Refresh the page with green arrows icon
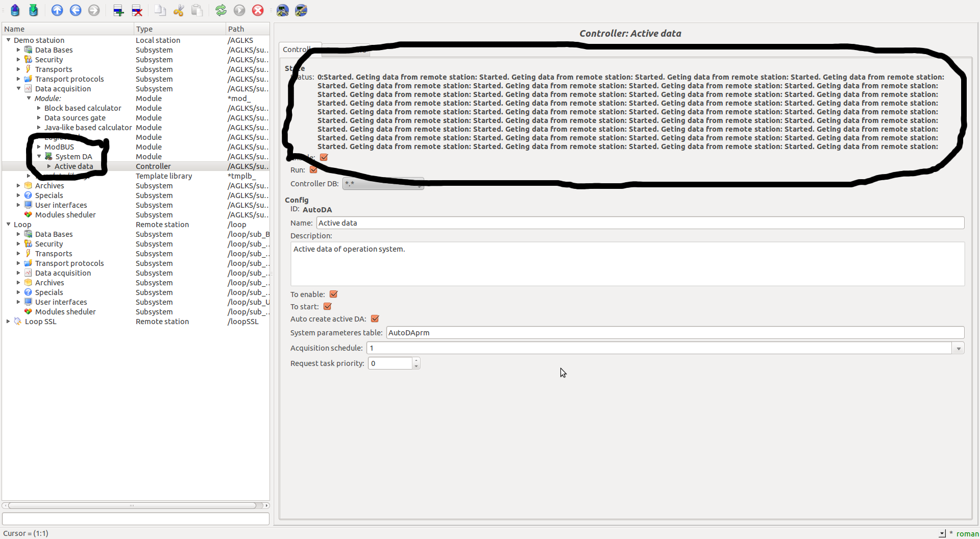980x539 pixels. pyautogui.click(x=220, y=10)
